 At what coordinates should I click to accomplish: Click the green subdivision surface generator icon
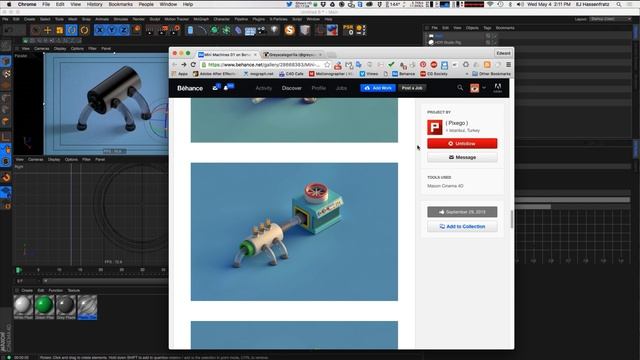tap(214, 30)
